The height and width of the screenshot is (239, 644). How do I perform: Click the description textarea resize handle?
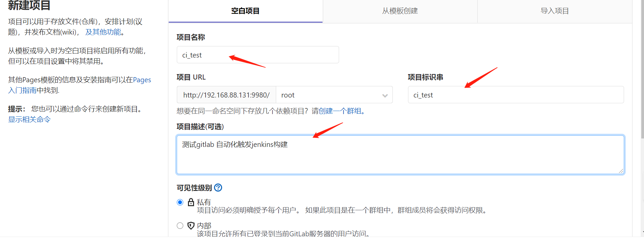(x=621, y=171)
